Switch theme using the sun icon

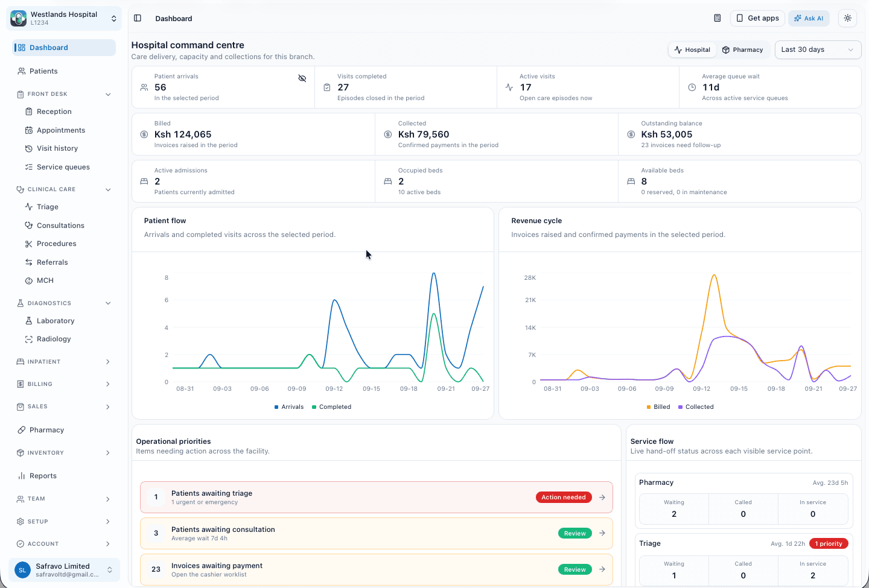tap(848, 18)
